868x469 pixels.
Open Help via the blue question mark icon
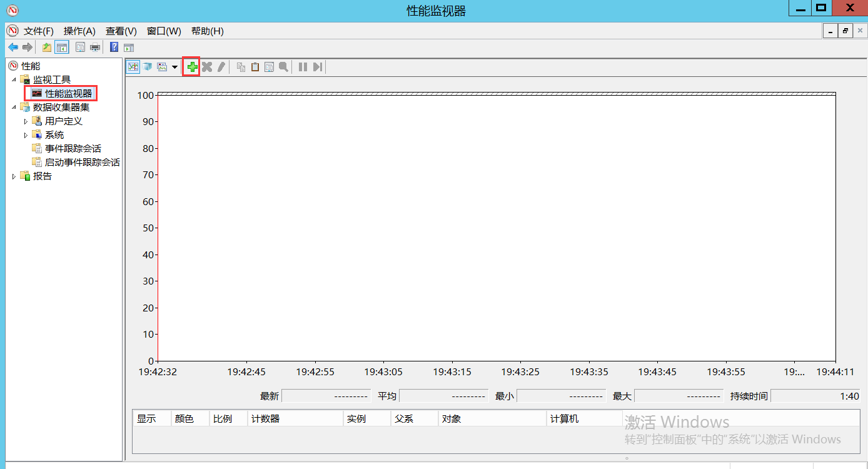pos(114,48)
